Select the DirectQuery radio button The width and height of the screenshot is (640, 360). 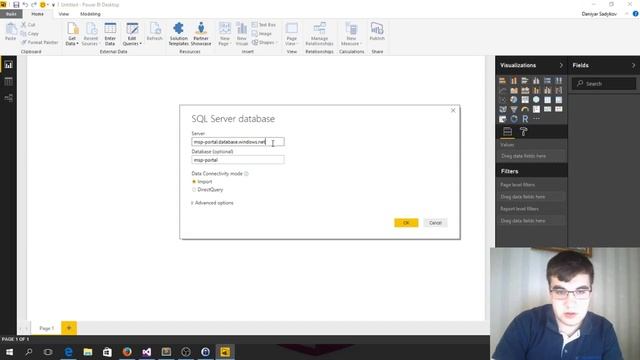[x=194, y=190]
